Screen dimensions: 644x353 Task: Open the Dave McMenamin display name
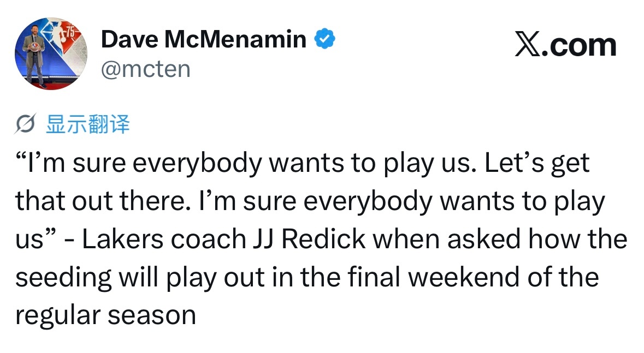click(204, 39)
